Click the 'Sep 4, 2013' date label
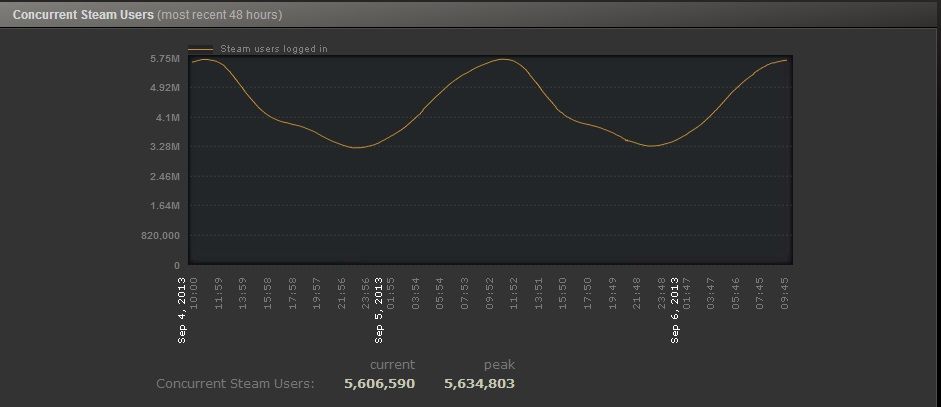This screenshot has width=941, height=407. pyautogui.click(x=182, y=310)
